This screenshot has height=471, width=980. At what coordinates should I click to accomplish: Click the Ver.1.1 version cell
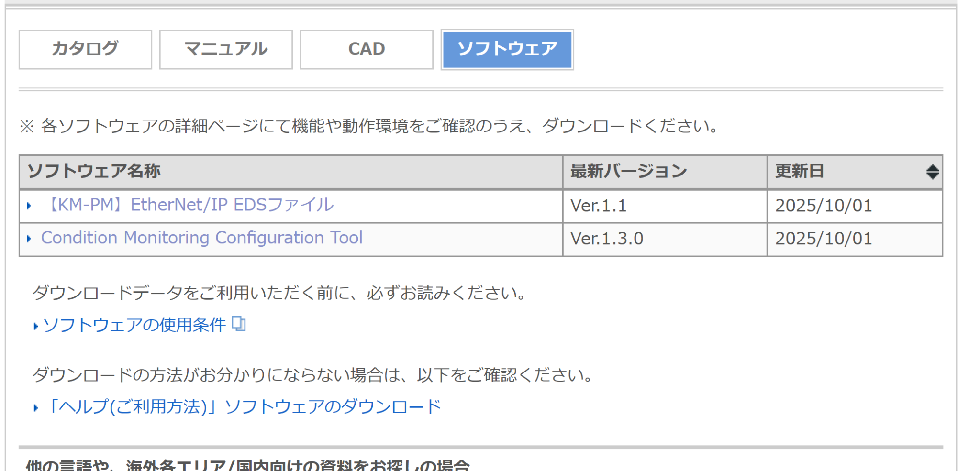pos(599,206)
